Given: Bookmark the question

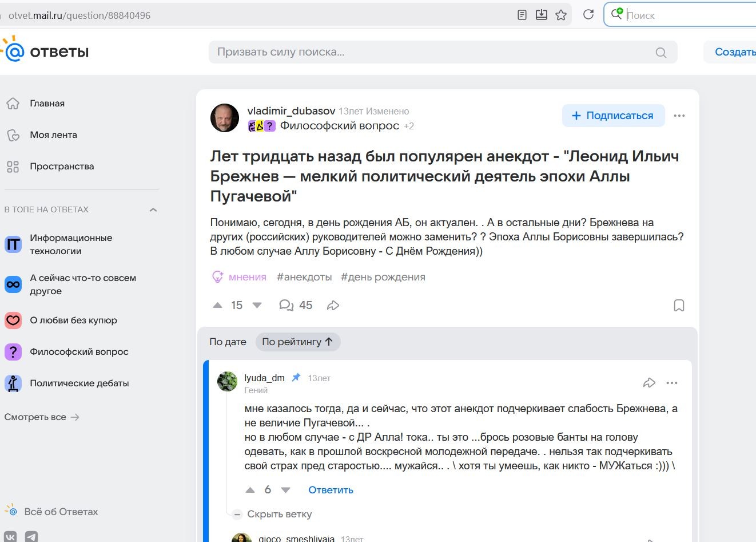Looking at the screenshot, I should (679, 306).
